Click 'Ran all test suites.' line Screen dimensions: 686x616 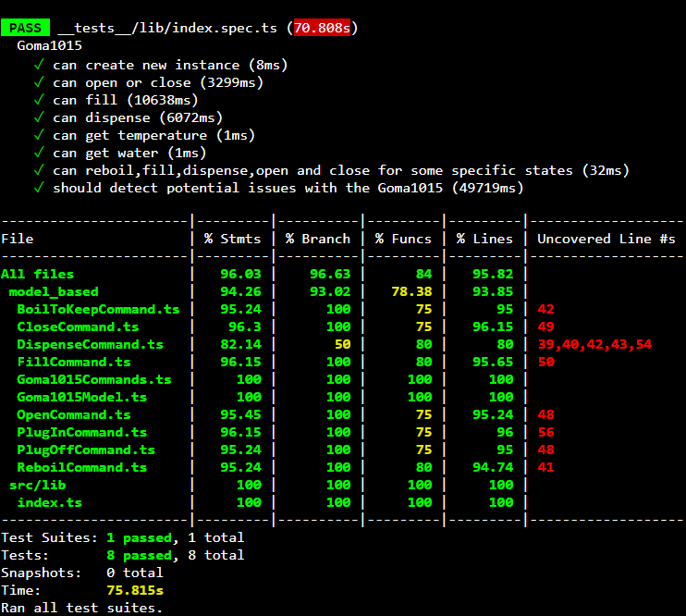pos(81,608)
